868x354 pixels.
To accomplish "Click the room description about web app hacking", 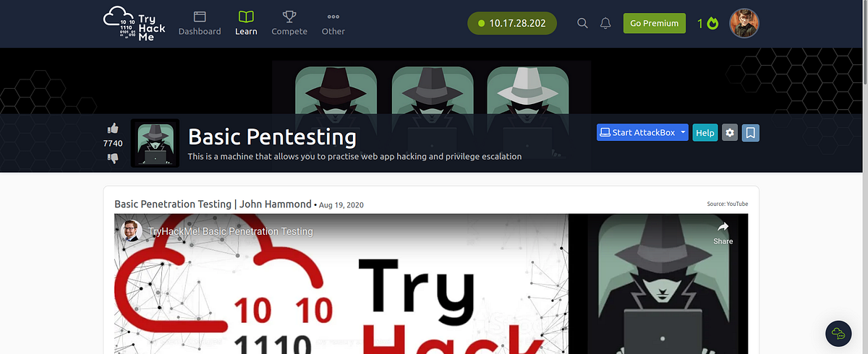I will pos(354,156).
